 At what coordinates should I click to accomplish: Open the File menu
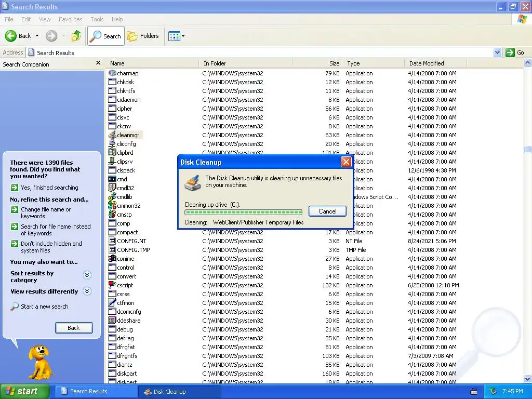[9, 19]
